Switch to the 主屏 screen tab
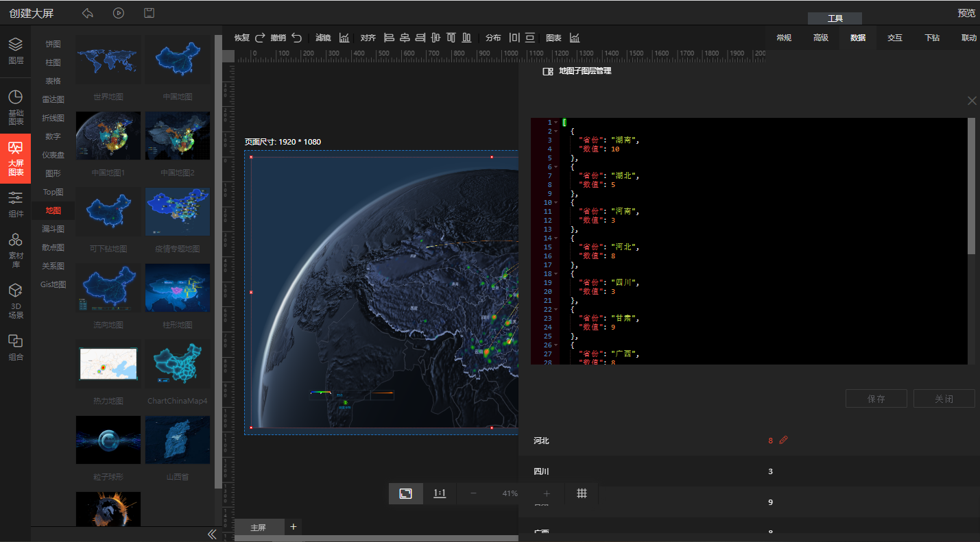This screenshot has height=542, width=980. coord(259,528)
